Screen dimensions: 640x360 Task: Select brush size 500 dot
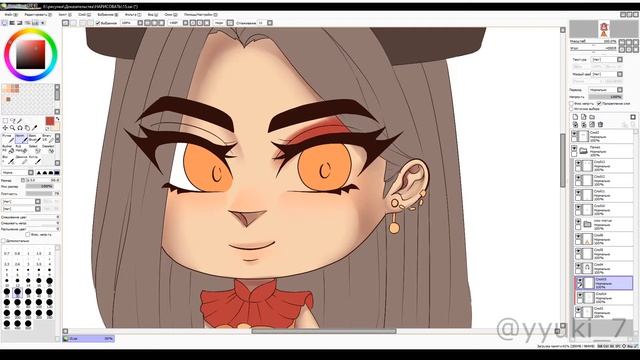28,324
